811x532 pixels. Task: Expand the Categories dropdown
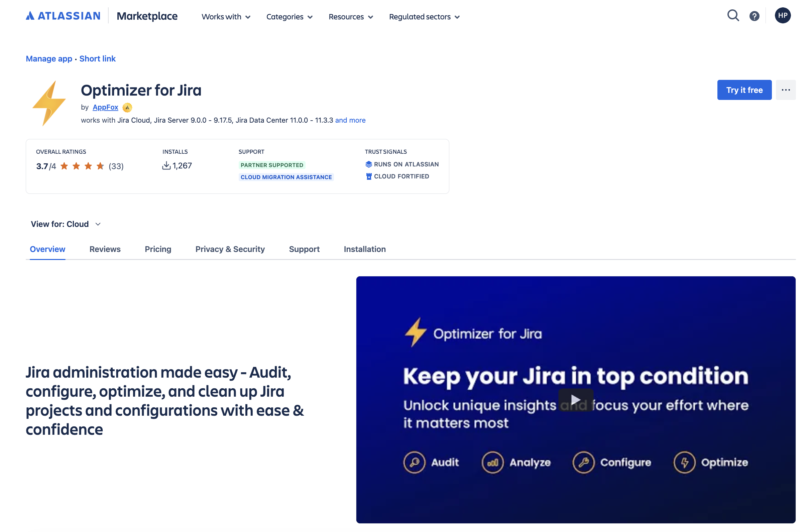click(289, 17)
